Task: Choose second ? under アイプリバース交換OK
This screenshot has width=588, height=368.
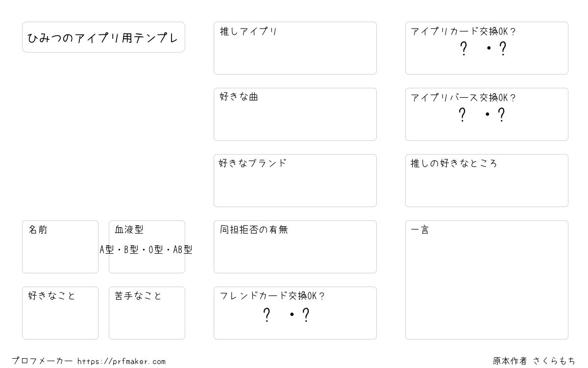Action: 501,115
